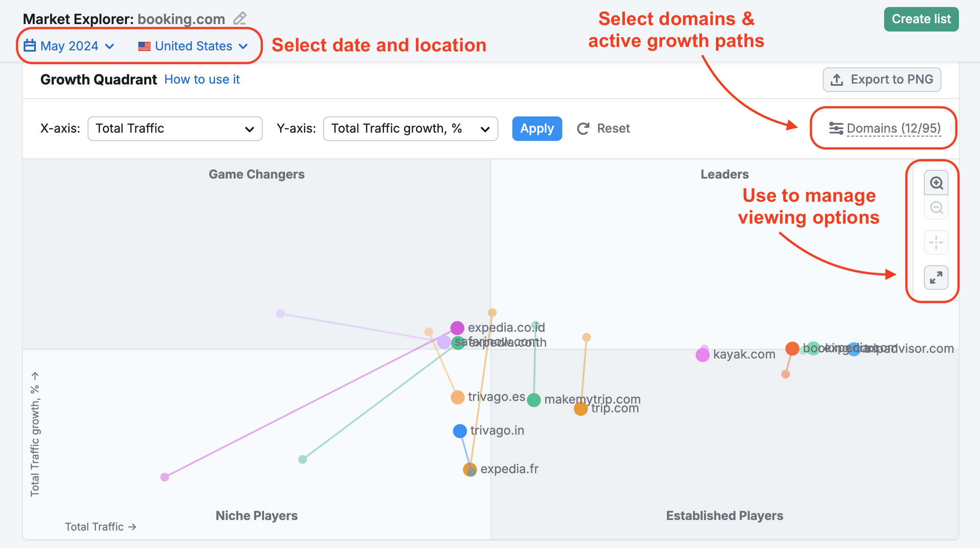Click the upload icon in Export to PNG
The image size is (980, 548).
click(837, 80)
